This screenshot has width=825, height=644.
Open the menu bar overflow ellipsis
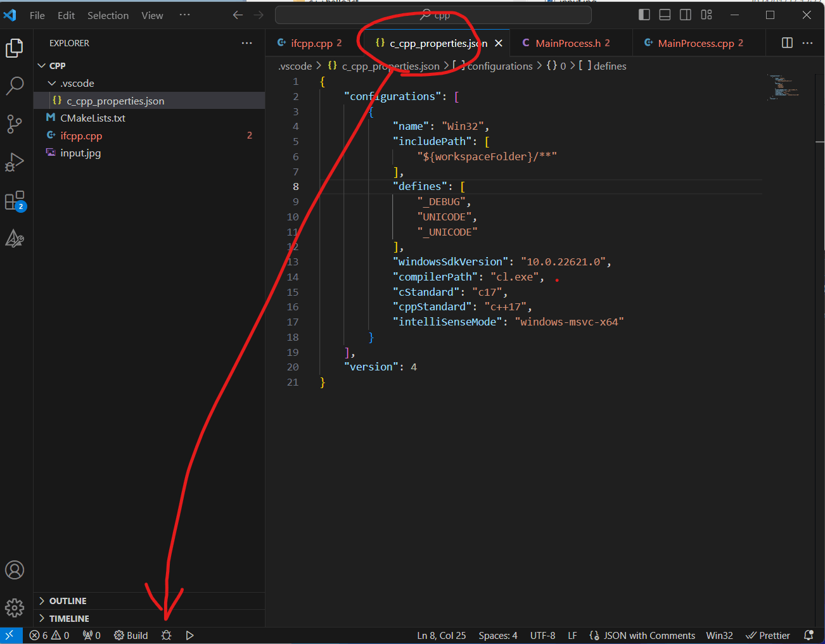point(184,15)
